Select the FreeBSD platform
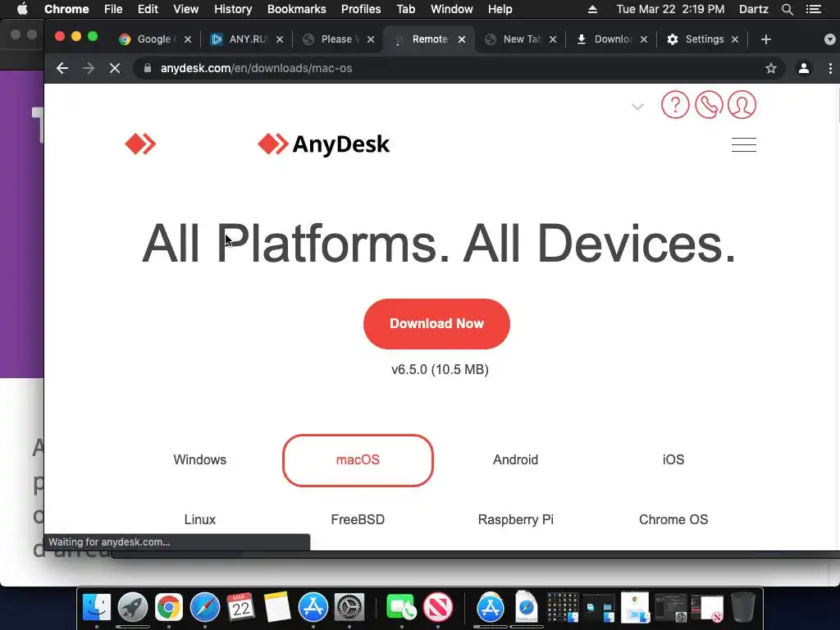 (x=358, y=519)
